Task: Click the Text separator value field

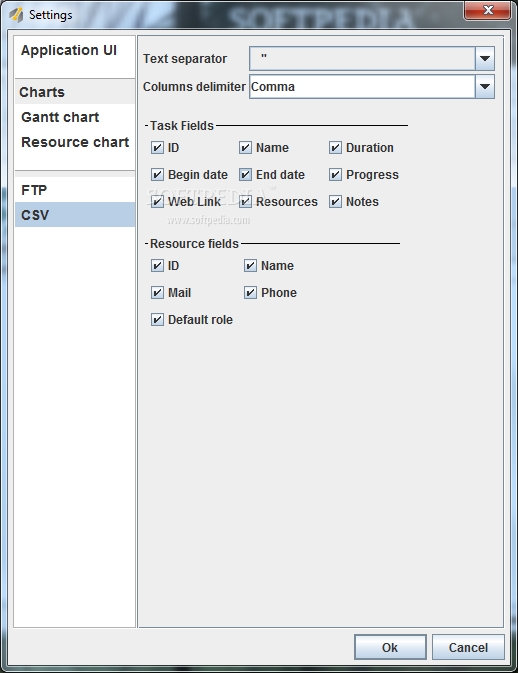Action: 362,58
